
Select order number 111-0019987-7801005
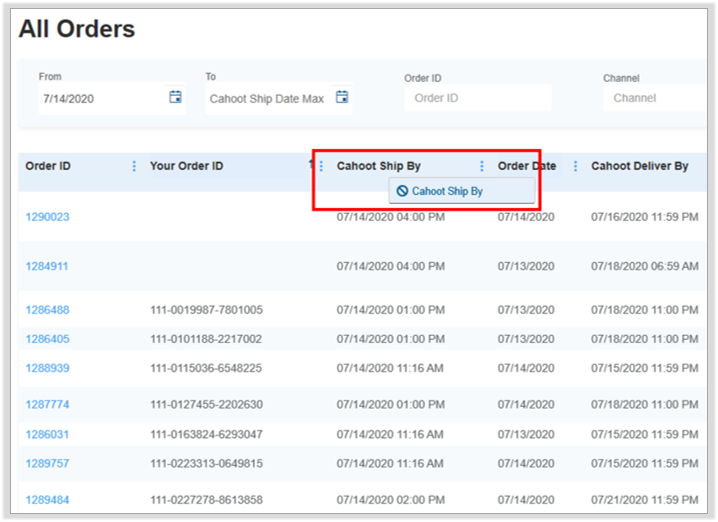point(207,310)
